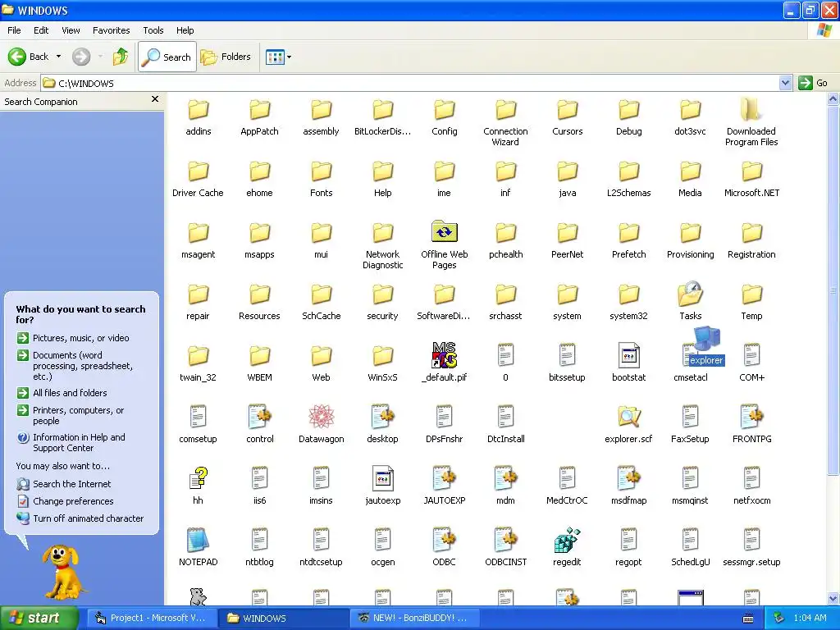Viewport: 840px width, 630px height.
Task: Open the Tools menu
Action: click(153, 30)
